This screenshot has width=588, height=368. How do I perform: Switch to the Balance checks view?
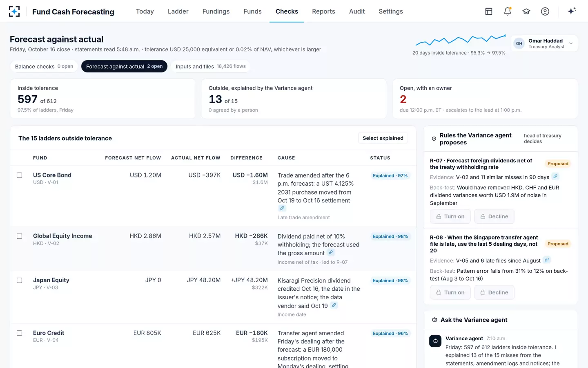click(x=44, y=66)
